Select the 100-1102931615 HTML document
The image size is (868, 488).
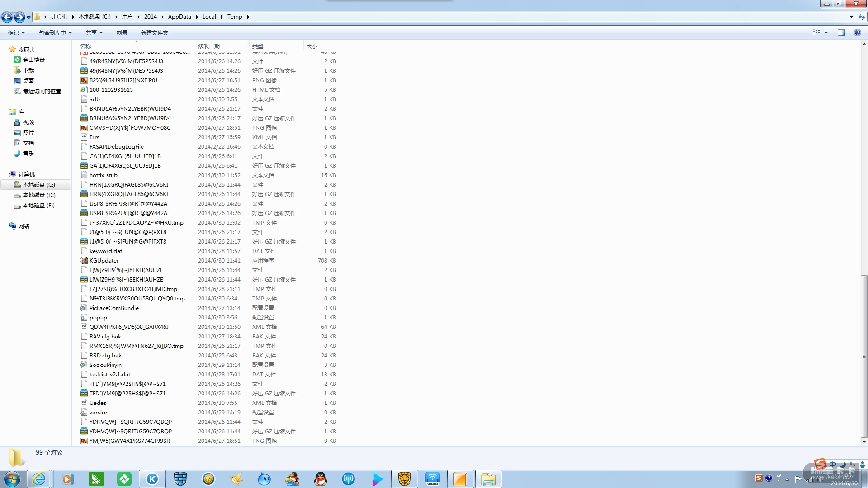[111, 90]
